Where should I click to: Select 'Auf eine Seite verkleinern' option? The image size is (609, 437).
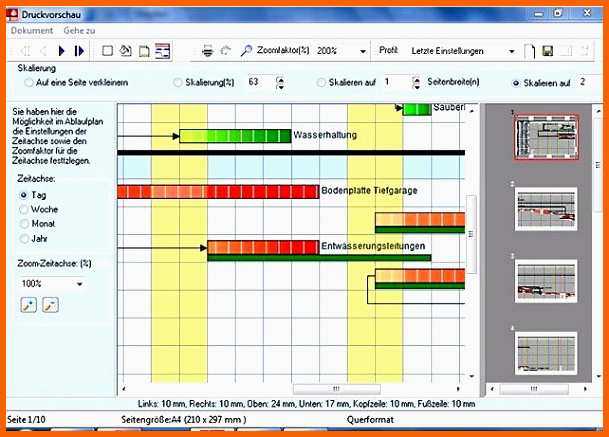click(x=77, y=83)
